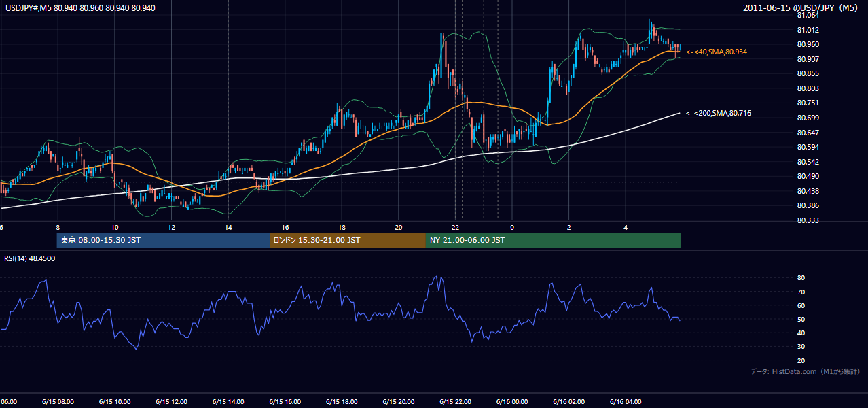Click the 6/16 02:00 time label
Viewport: 868px width, 408px height.
(x=568, y=401)
